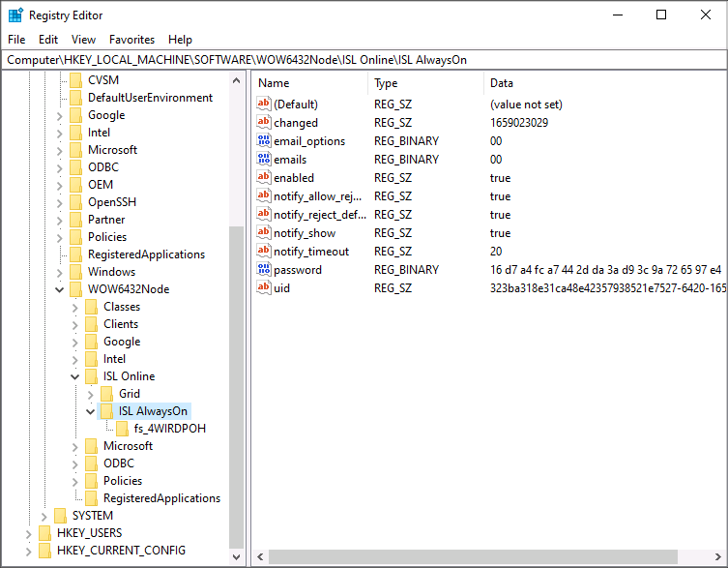Click the tree pane scroll up arrow

pyautogui.click(x=236, y=80)
